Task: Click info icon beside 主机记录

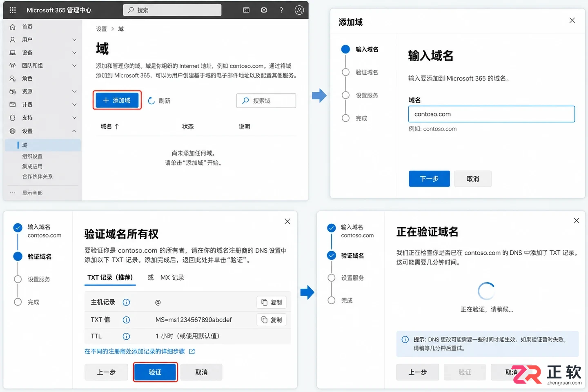Action: click(x=127, y=303)
